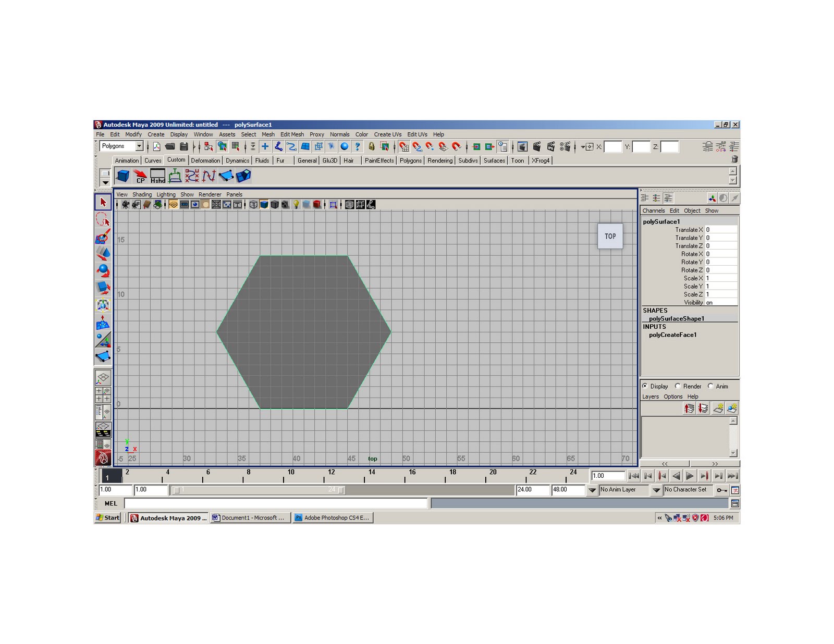Toggle Textured display checker-cube icon

point(285,205)
